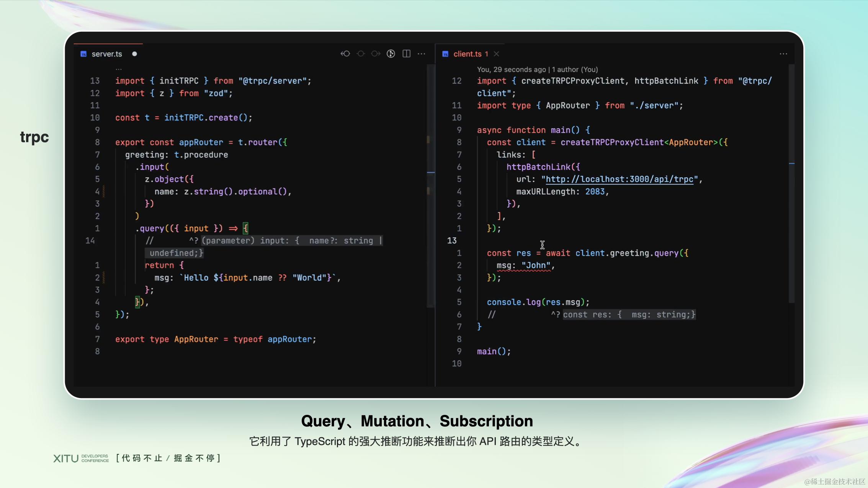The height and width of the screenshot is (488, 868).
Task: Open client.ts editor more actions ellipsis
Action: (x=783, y=54)
